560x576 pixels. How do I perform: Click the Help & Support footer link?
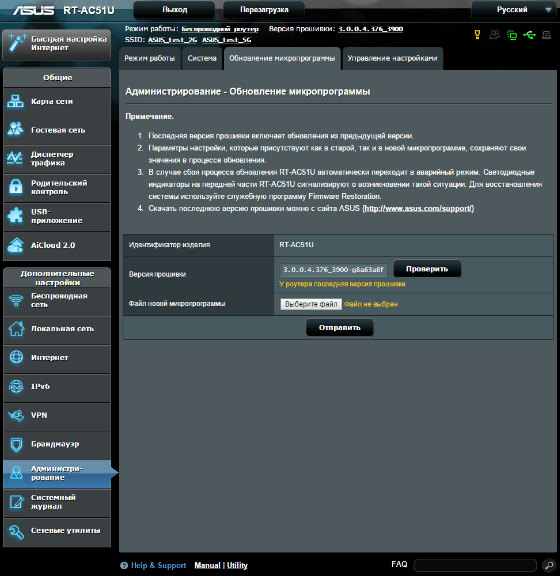pyautogui.click(x=158, y=565)
